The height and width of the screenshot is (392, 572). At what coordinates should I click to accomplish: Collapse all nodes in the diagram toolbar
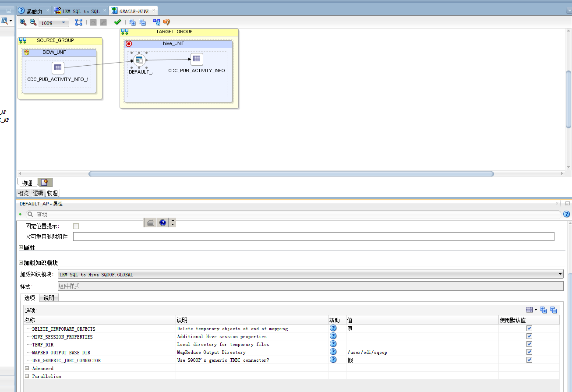pos(142,22)
